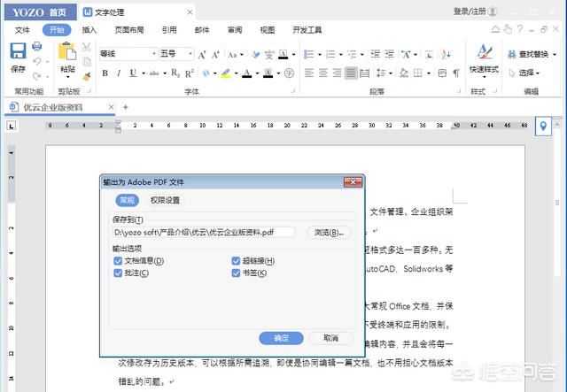Uncheck the 批注(C) checkbox
The image size is (567, 392).
(118, 273)
